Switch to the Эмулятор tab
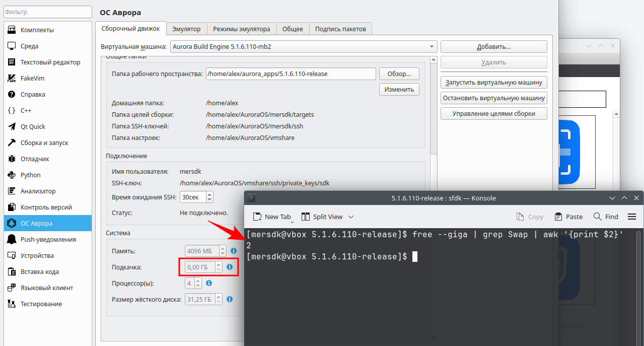 [186, 29]
